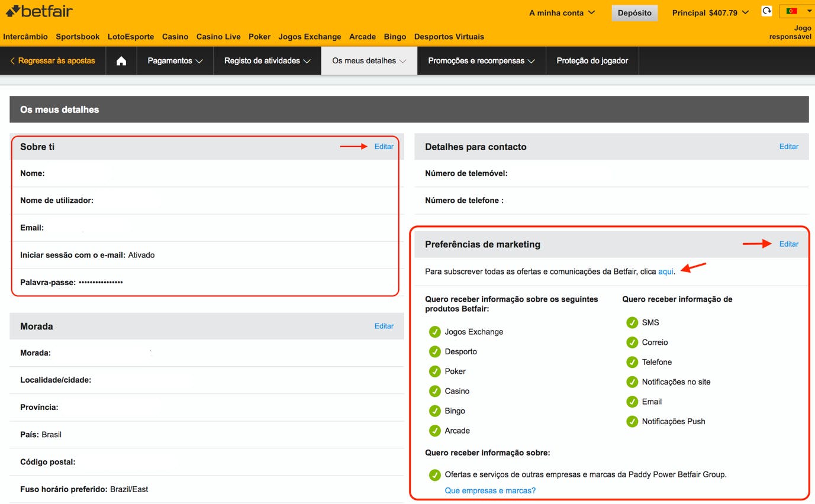815x504 pixels.
Task: Click the Poker green checkmark icon
Action: [x=435, y=371]
